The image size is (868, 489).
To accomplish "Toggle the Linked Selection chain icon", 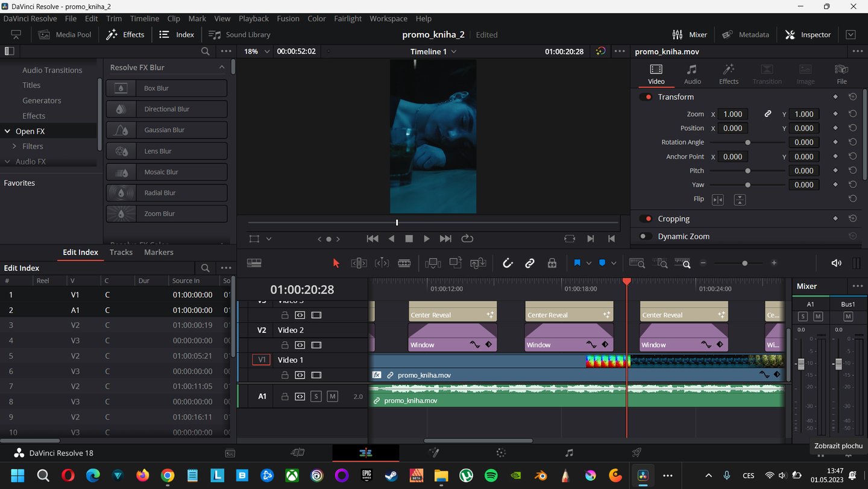I will 530,263.
